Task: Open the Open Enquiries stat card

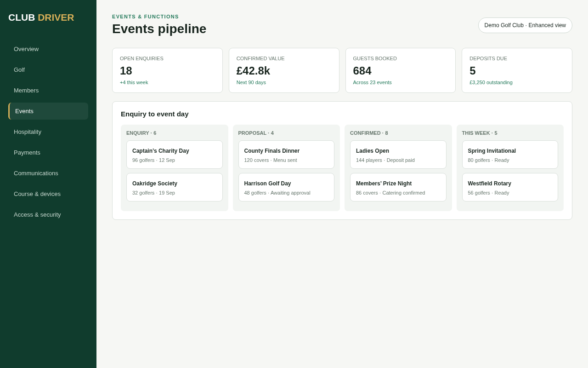Action: tap(167, 70)
